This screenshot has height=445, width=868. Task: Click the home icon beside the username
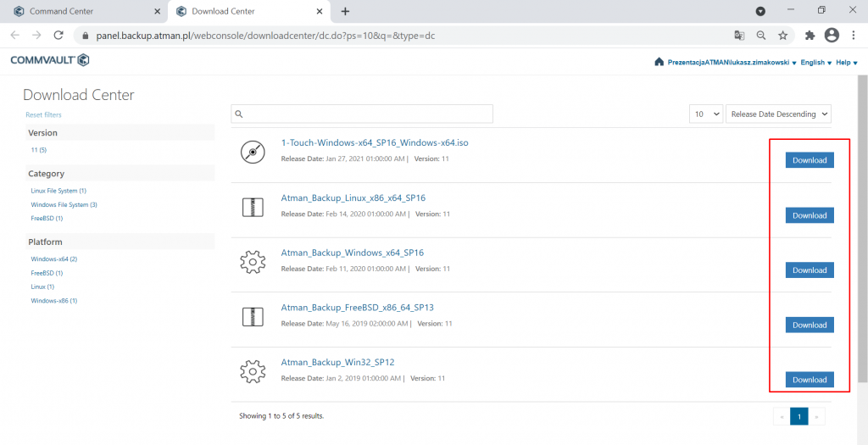[x=659, y=62]
